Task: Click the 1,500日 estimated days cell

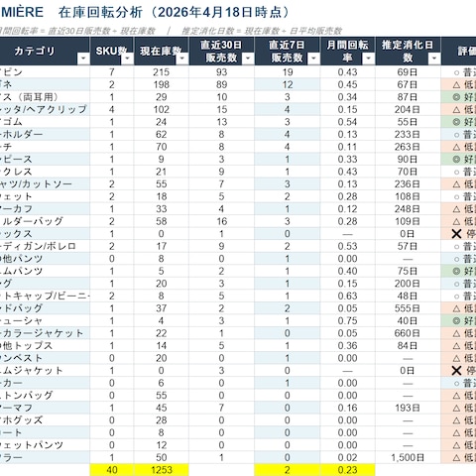Action: pos(408,457)
